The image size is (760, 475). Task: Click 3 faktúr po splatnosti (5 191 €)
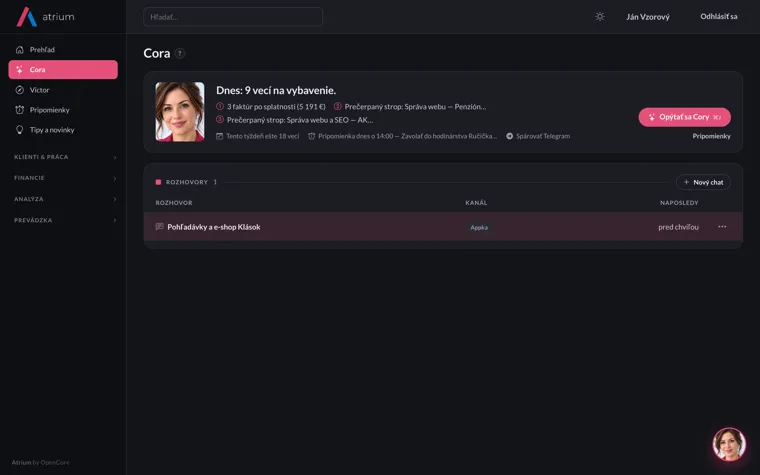tap(276, 107)
